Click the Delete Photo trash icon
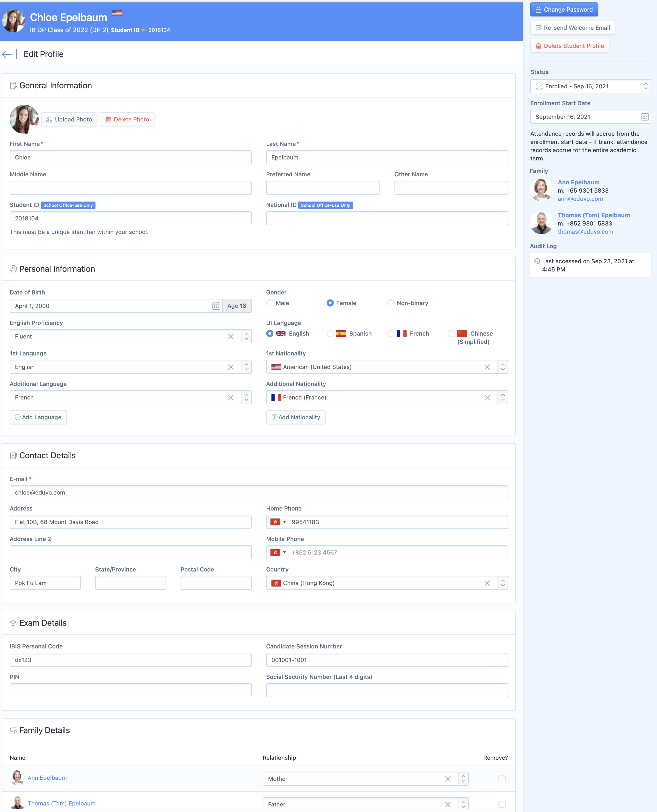 pos(109,119)
